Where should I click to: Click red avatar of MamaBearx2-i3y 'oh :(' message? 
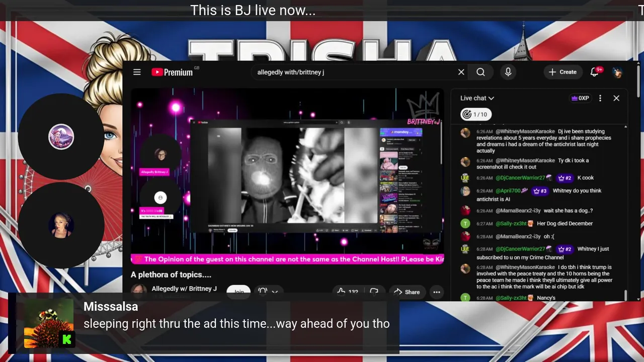pyautogui.click(x=465, y=237)
